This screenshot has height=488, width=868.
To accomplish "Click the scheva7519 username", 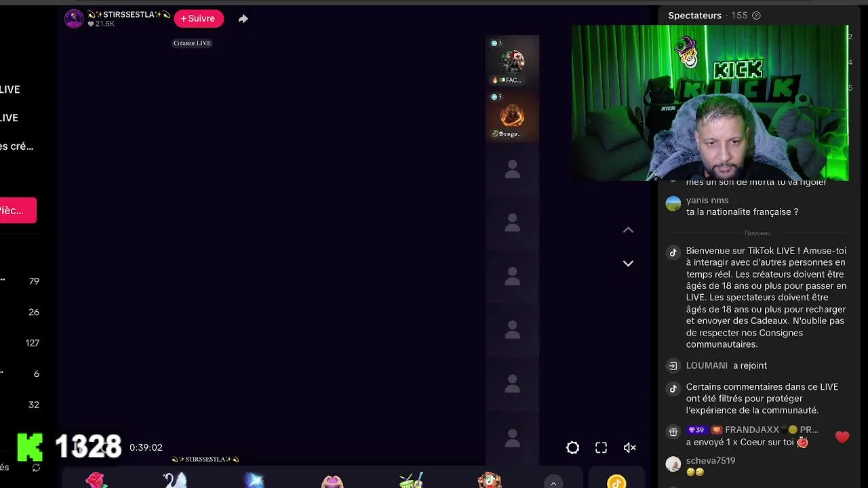I will click(711, 460).
